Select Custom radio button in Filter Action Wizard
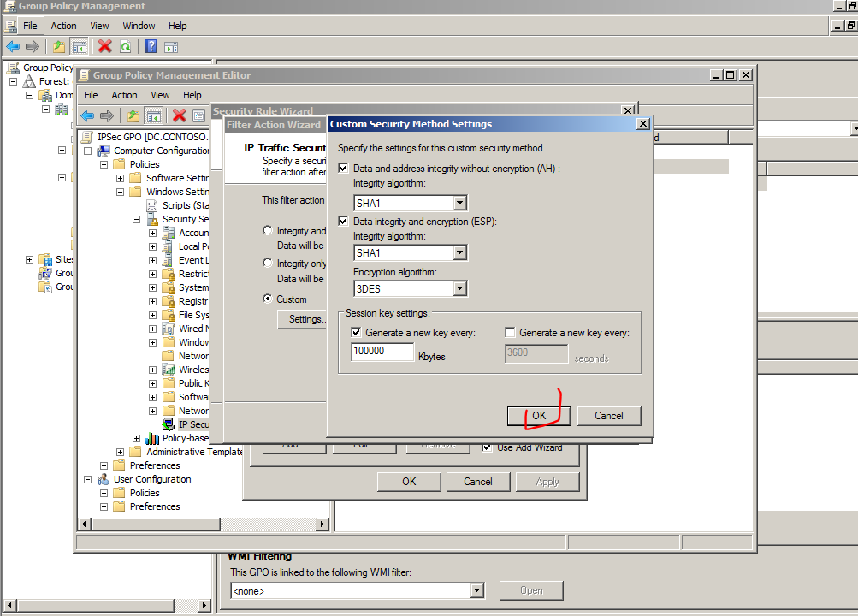This screenshot has width=858, height=616. click(267, 299)
